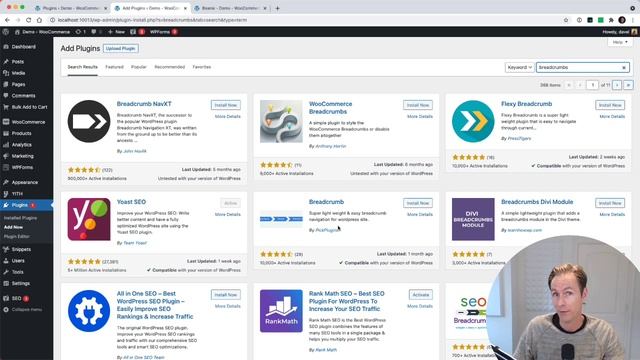Reload the page in browser
Viewport: 640px width, 360px height.
[x=29, y=20]
